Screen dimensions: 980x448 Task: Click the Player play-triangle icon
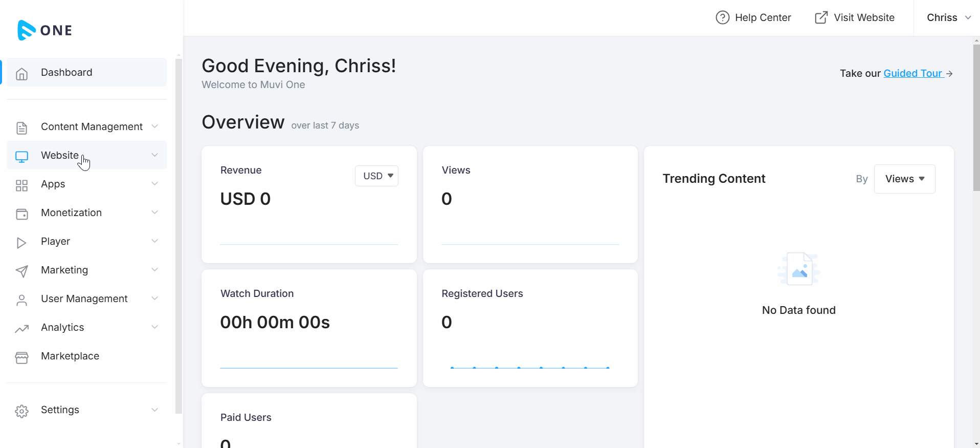21,242
